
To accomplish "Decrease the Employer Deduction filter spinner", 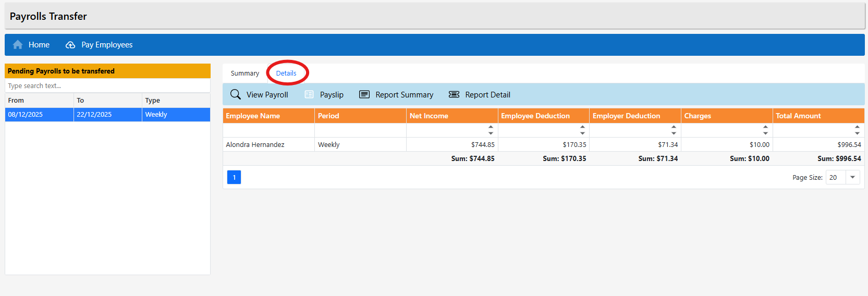I will [674, 133].
